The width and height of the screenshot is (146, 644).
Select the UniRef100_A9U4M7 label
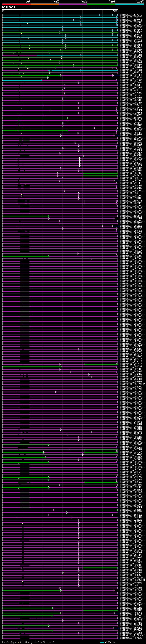(x=131, y=50)
